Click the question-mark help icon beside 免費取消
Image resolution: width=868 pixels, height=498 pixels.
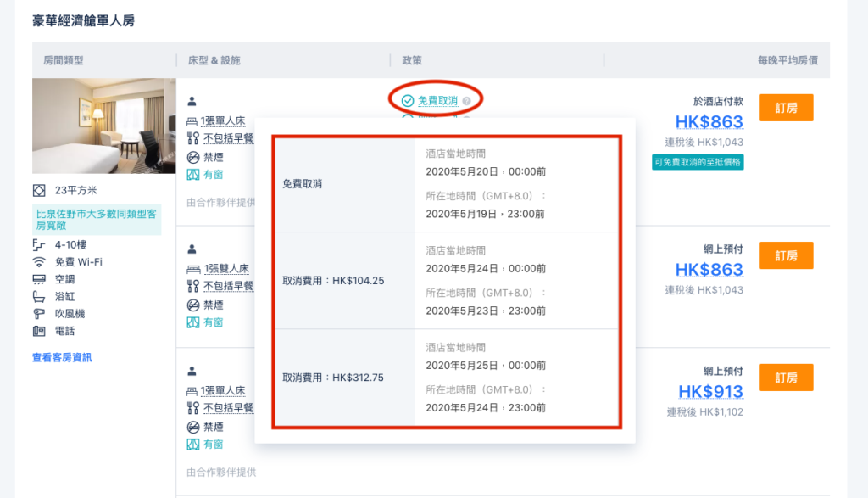coord(467,101)
